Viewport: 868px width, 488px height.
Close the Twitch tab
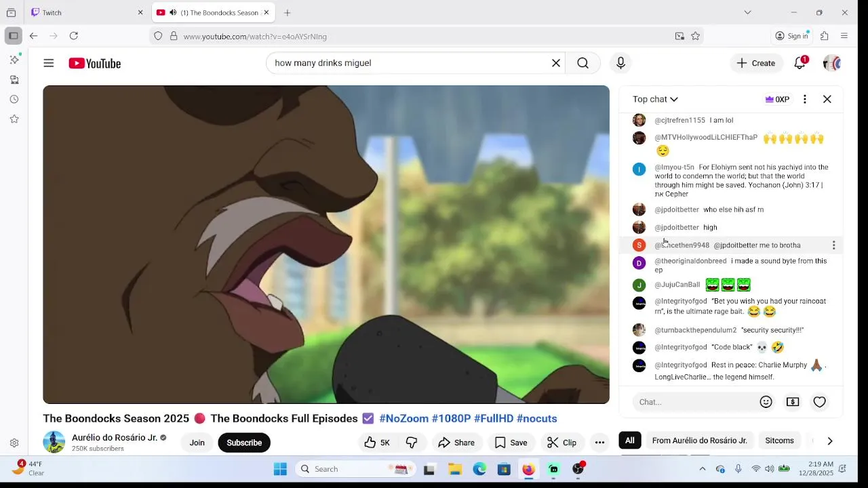click(140, 12)
